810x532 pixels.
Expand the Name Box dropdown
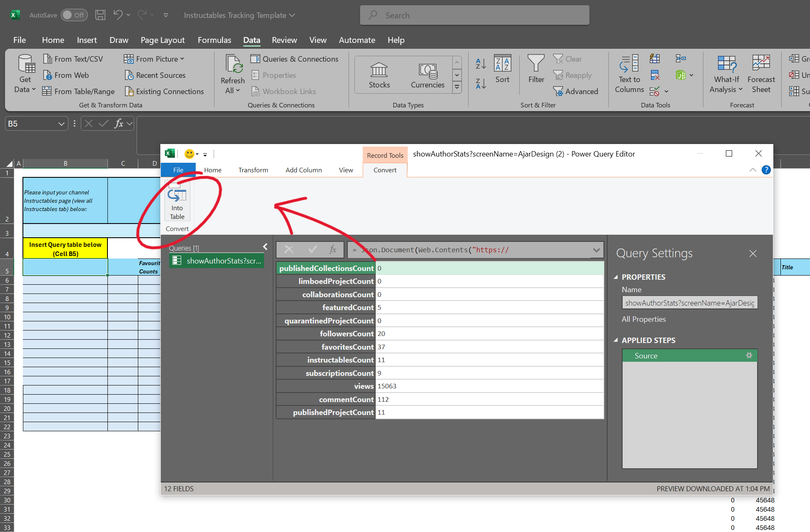pos(61,124)
